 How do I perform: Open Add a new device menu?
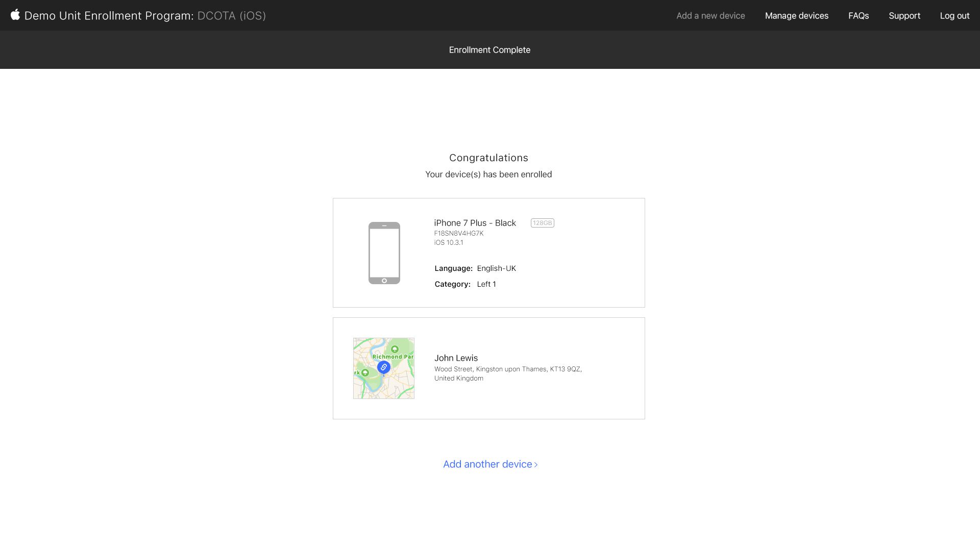pyautogui.click(x=710, y=16)
